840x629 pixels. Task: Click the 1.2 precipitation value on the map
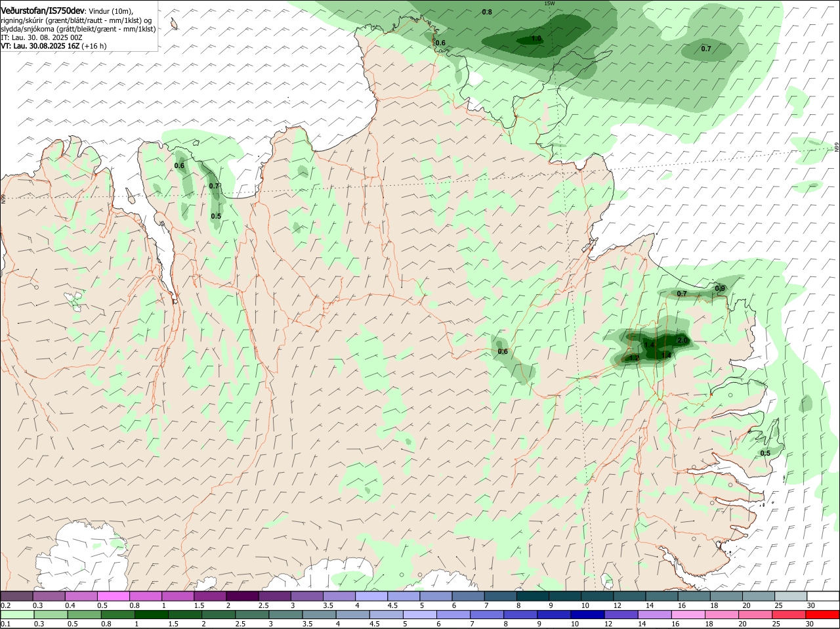coord(634,358)
